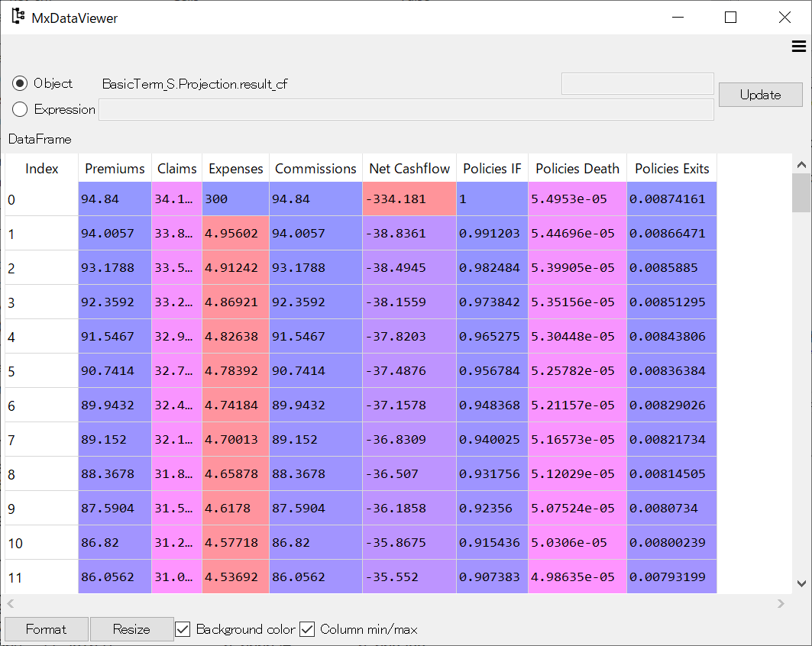Image resolution: width=812 pixels, height=646 pixels.
Task: Toggle the Background color checkbox
Action: tap(183, 629)
